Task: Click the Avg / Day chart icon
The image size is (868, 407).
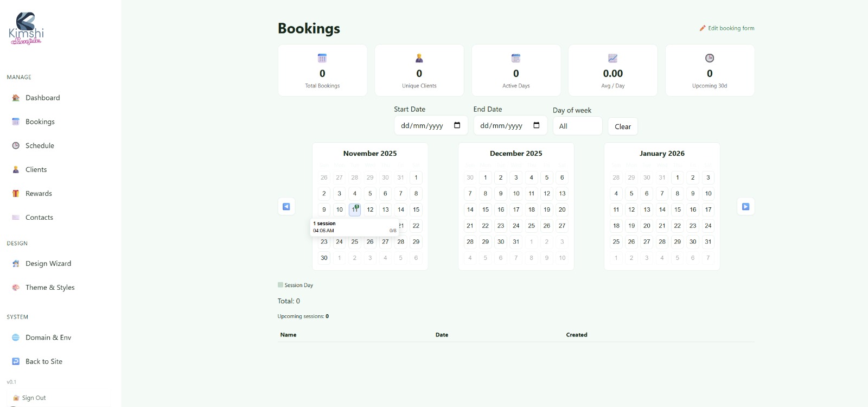Action: point(612,58)
